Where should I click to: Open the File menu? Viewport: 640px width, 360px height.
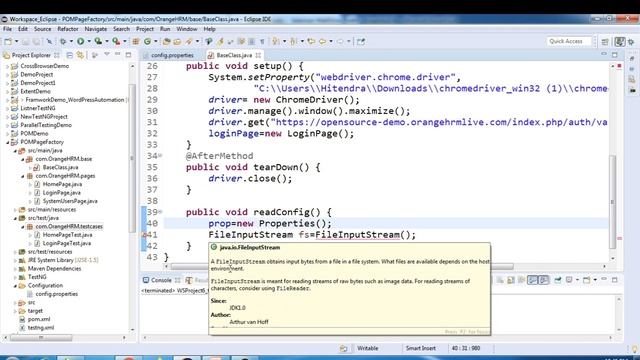point(7,29)
